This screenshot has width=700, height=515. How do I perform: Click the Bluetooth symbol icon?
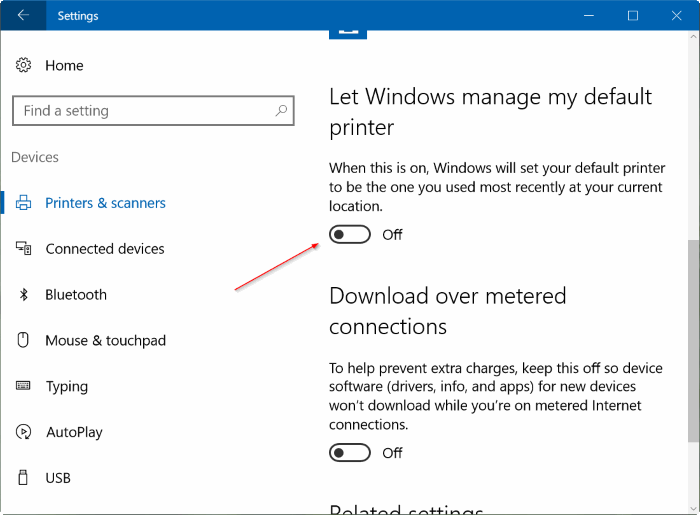(23, 295)
